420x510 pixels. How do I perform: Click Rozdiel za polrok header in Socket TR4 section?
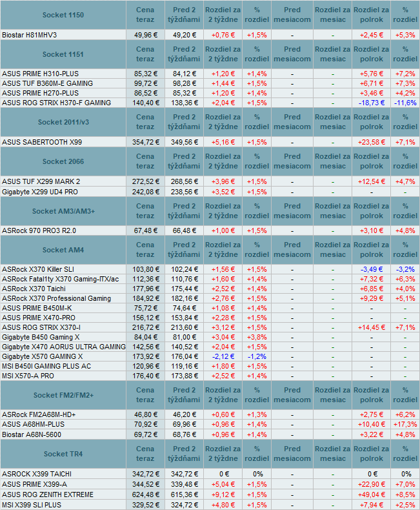click(372, 454)
